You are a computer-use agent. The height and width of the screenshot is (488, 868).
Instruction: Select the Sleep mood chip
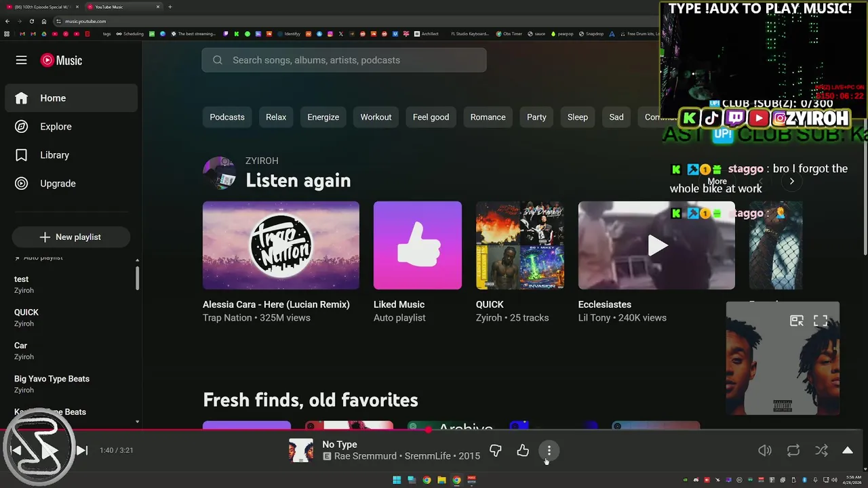[578, 117]
